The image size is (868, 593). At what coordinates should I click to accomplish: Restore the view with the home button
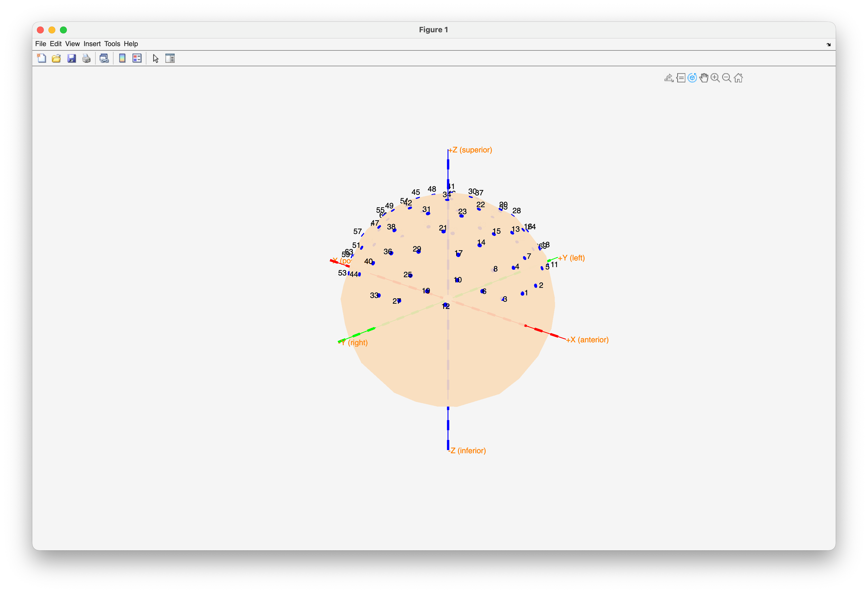[x=738, y=78]
